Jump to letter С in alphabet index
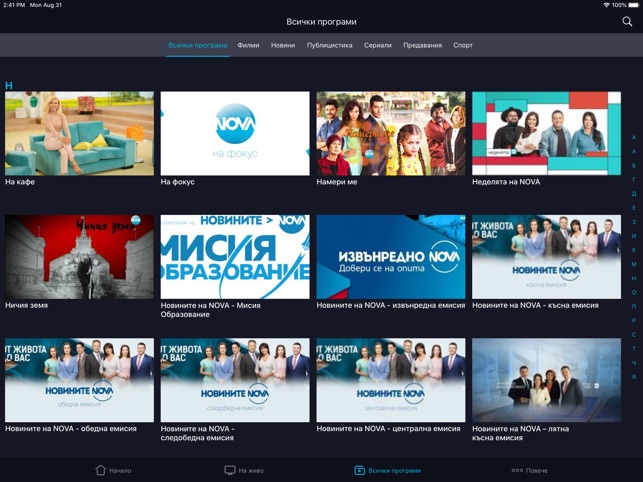643x482 pixels. click(x=634, y=335)
